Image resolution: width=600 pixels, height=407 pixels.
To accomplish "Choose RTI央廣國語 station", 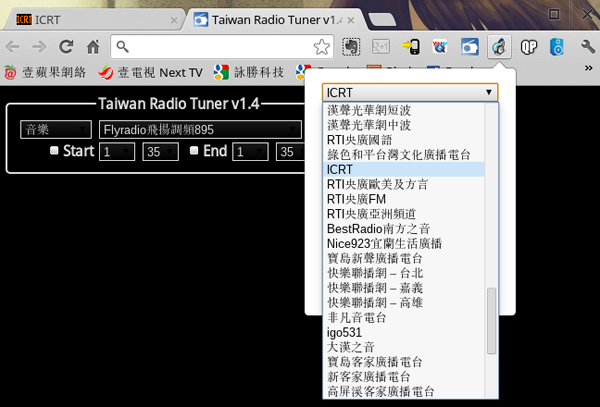I will pyautogui.click(x=404, y=140).
